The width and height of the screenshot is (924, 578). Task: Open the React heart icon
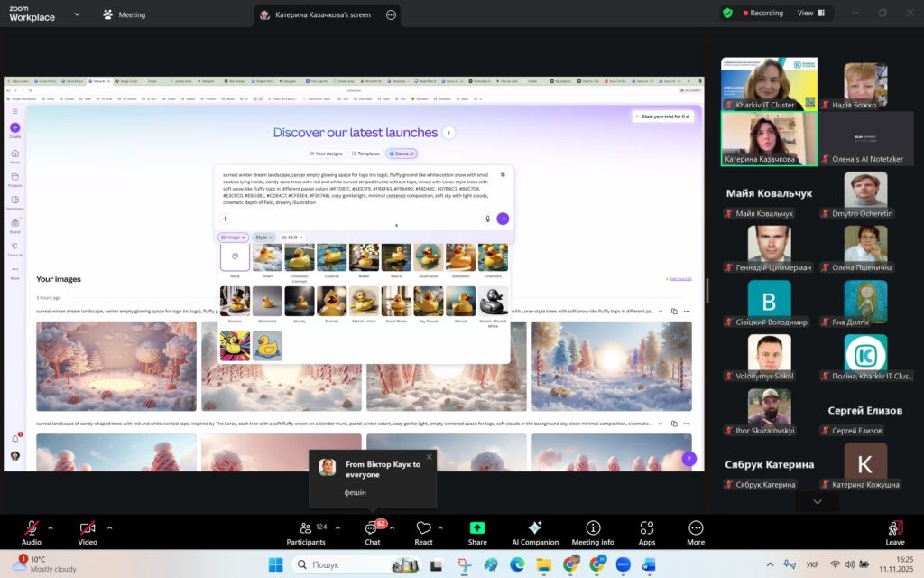coord(423,529)
